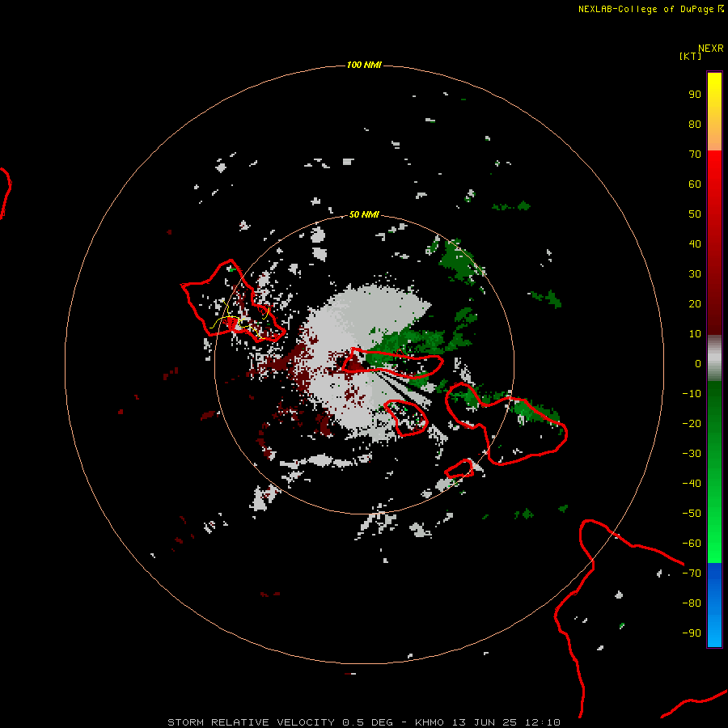Click the -80 value on velocity scale
The height and width of the screenshot is (728, 728).
point(692,603)
